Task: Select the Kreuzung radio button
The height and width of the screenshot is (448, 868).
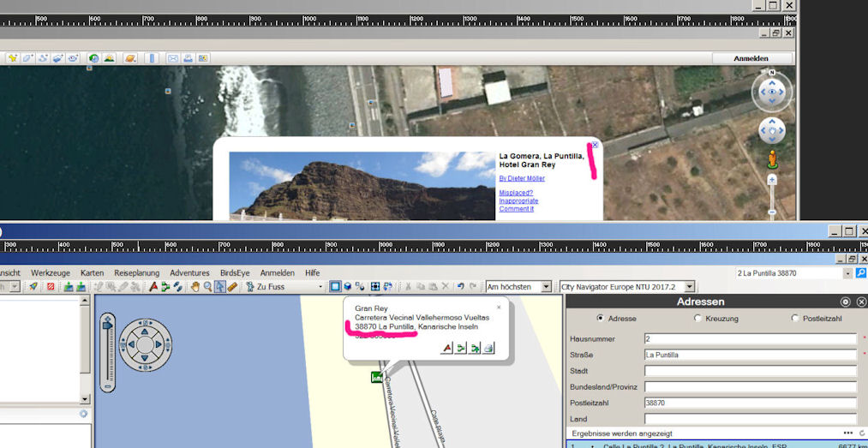Action: coord(697,319)
